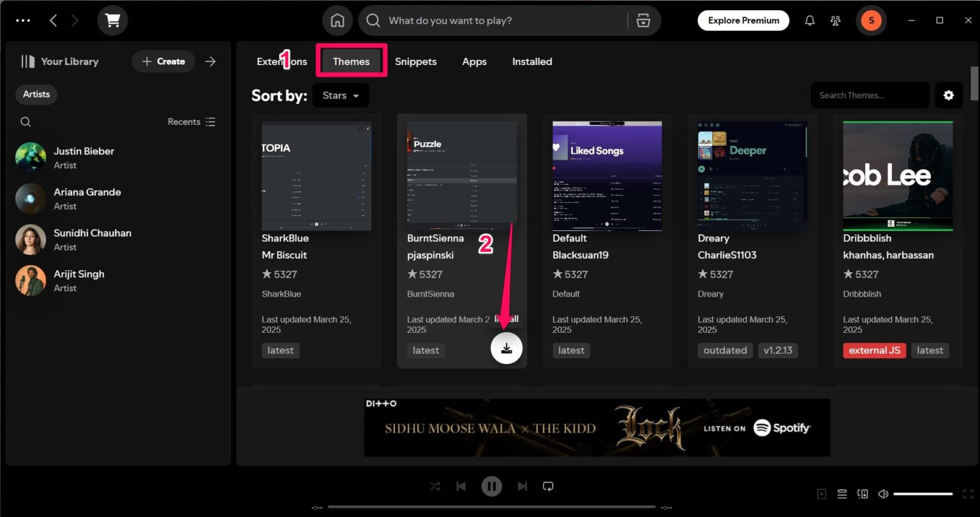This screenshot has width=980, height=517.
Task: Open the notifications bell
Action: click(x=810, y=20)
